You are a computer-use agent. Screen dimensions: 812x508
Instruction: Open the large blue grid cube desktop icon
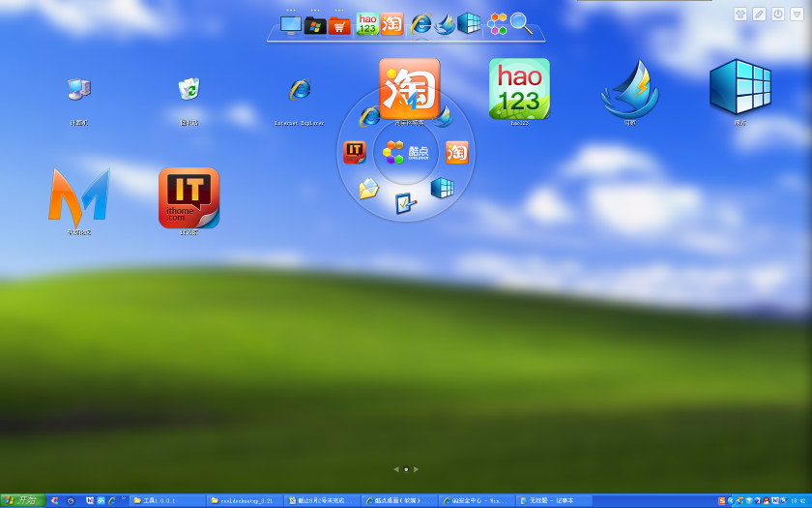point(740,86)
